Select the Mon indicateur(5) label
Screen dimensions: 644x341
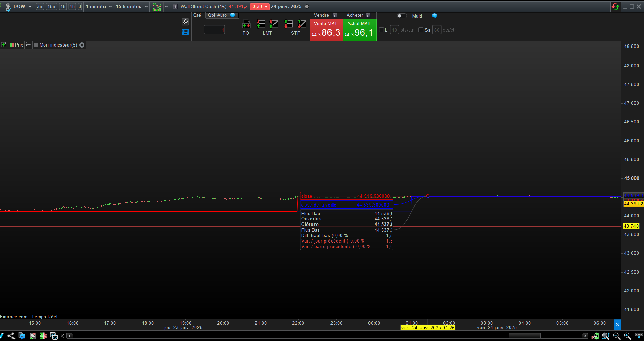(x=58, y=45)
